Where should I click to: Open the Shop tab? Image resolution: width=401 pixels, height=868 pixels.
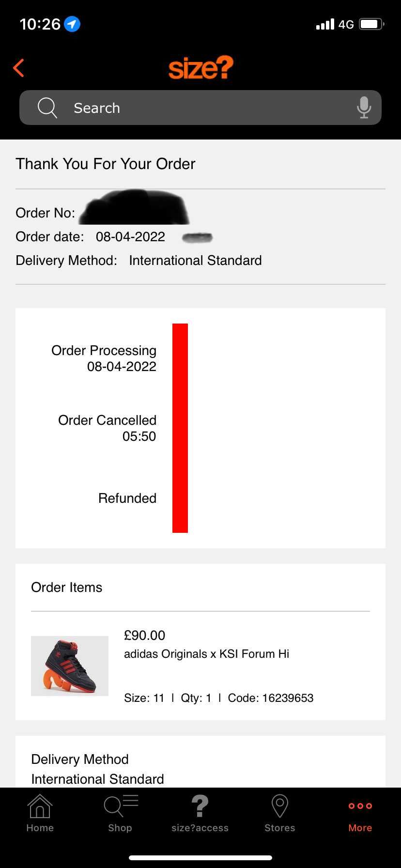pos(120,814)
